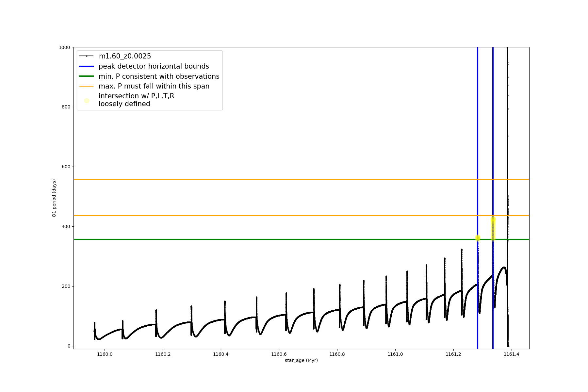Viewport: 588px width, 392px height.
Task: Select the m1.60_z0.0025 legend label
Action: 125,56
